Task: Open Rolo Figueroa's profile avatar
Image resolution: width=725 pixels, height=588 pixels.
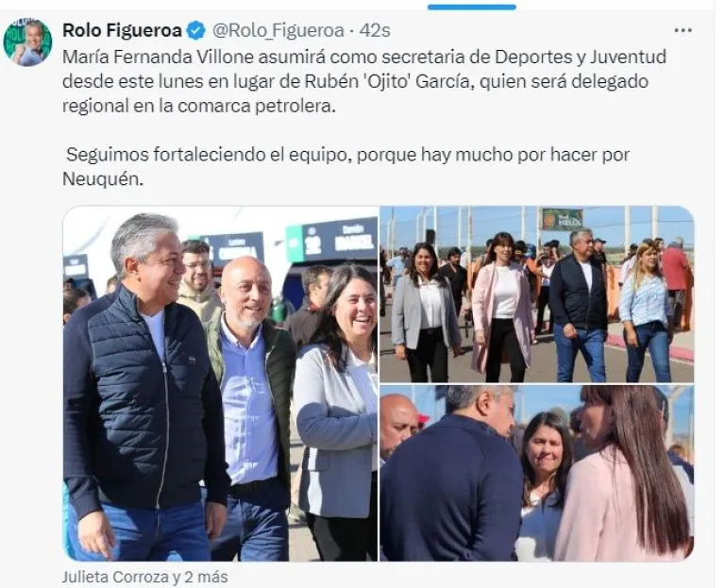Action: coord(27,42)
